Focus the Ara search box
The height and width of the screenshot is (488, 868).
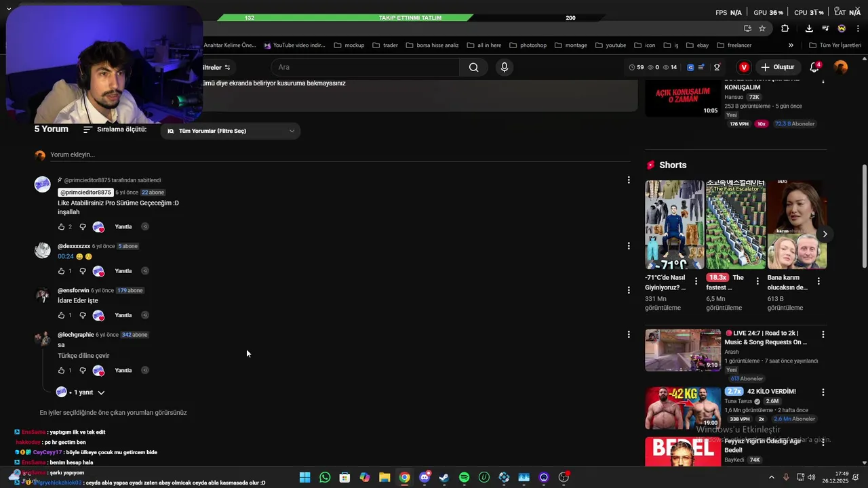click(x=366, y=67)
